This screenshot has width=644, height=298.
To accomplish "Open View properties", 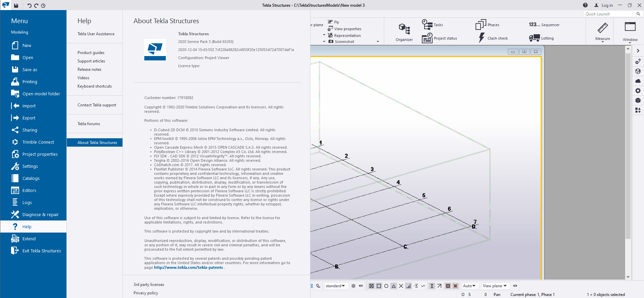I will click(345, 29).
